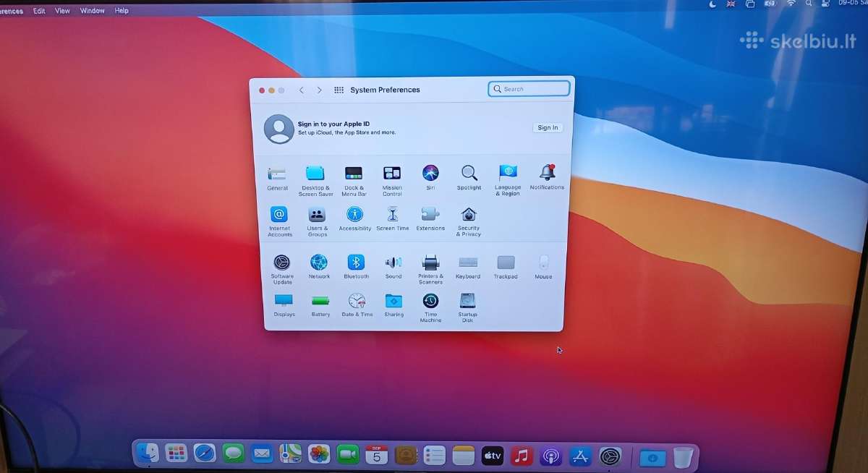The height and width of the screenshot is (473, 868).
Task: Open Music from the Dock
Action: [x=522, y=456]
